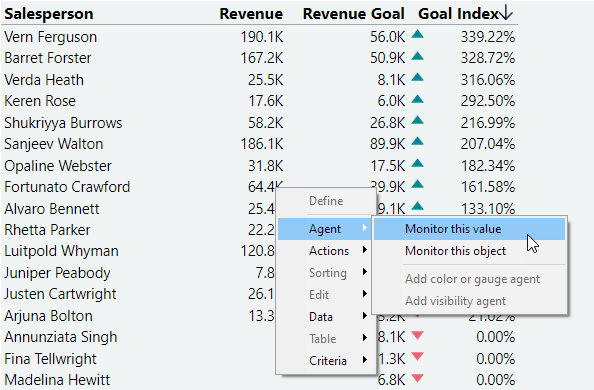Expand the Sorting submenu arrow

click(364, 272)
